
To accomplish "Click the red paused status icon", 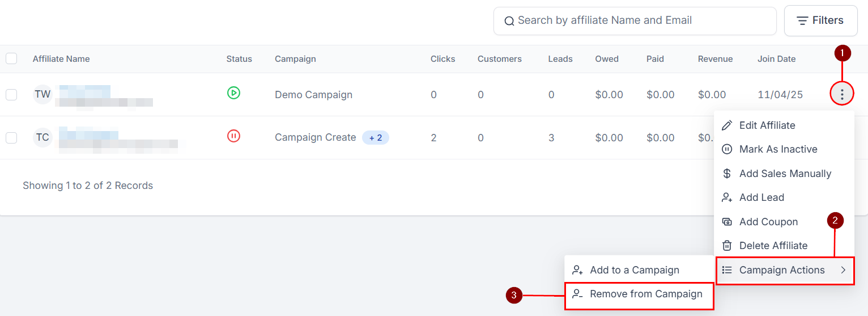I will 233,136.
